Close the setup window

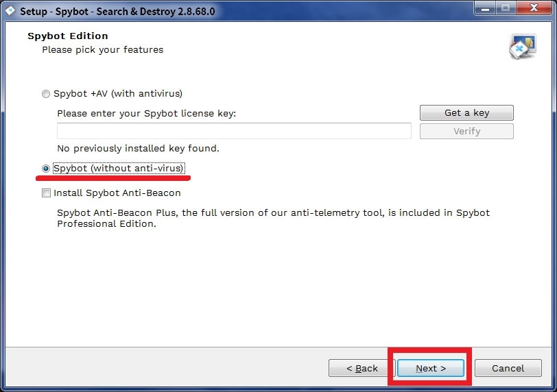534,8
